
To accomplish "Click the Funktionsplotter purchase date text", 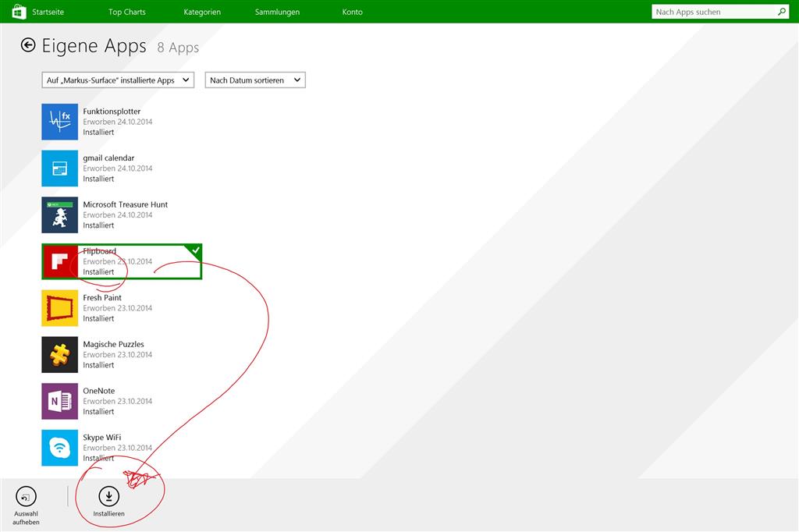I will (118, 122).
